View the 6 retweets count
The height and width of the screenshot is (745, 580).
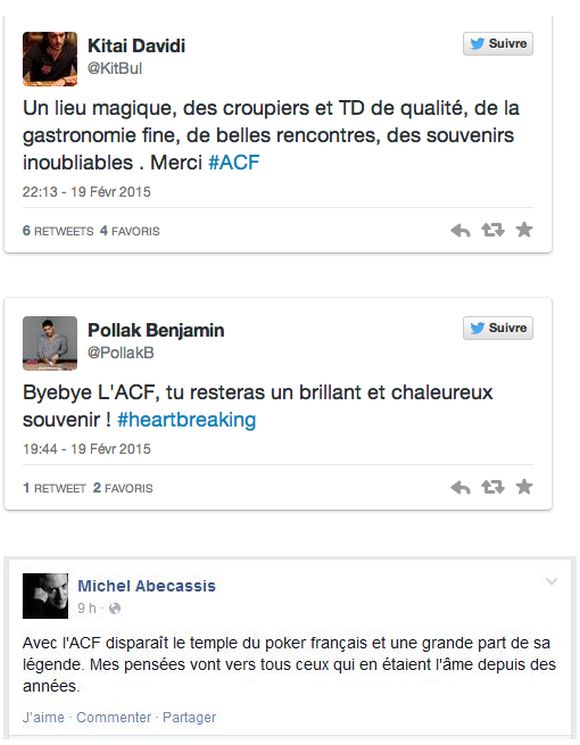coord(58,231)
